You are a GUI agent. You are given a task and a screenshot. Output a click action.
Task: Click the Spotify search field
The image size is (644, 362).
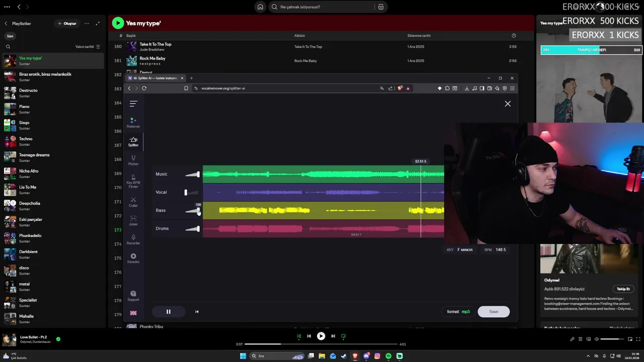pyautogui.click(x=322, y=7)
